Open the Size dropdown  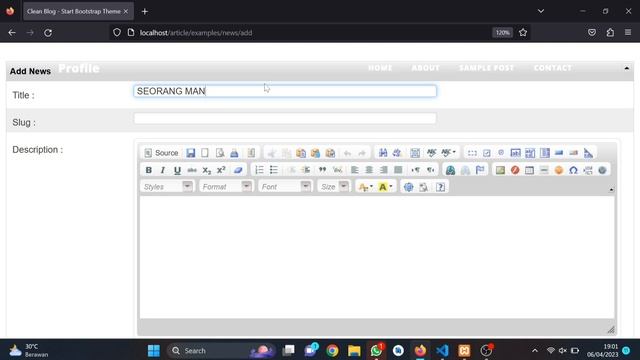click(334, 187)
